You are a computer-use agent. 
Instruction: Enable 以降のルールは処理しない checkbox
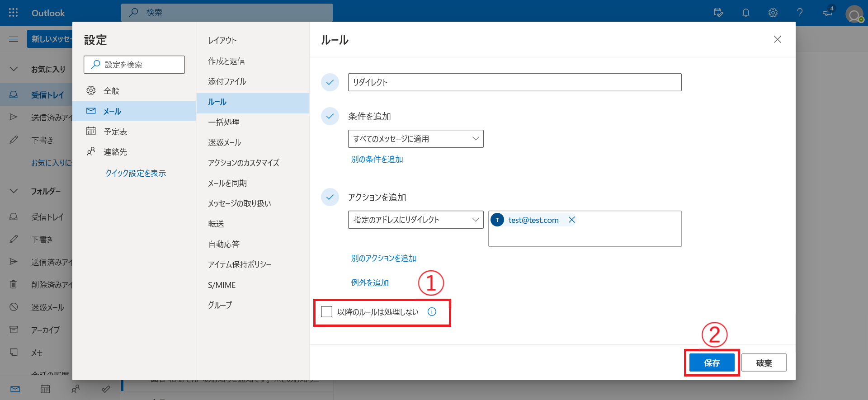[x=326, y=312]
